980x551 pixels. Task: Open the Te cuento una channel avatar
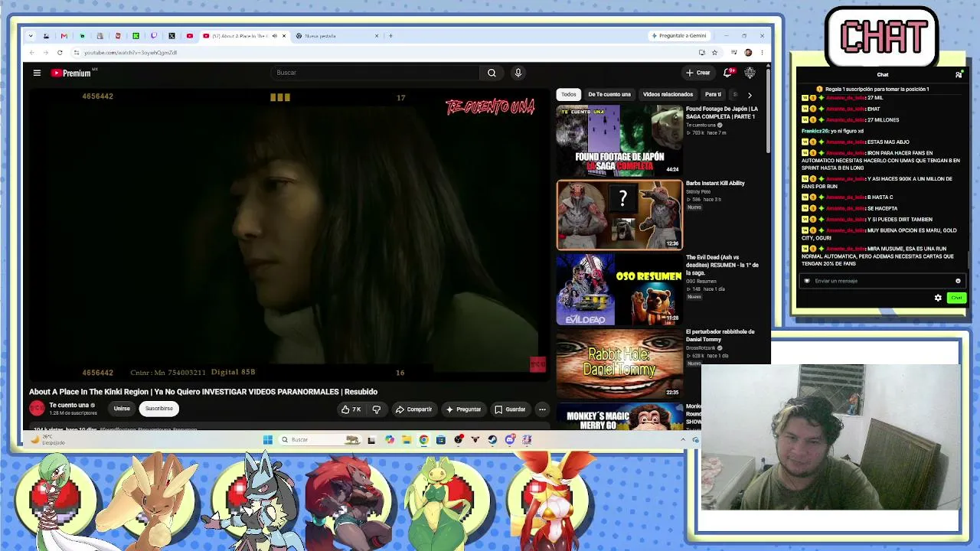pos(37,409)
